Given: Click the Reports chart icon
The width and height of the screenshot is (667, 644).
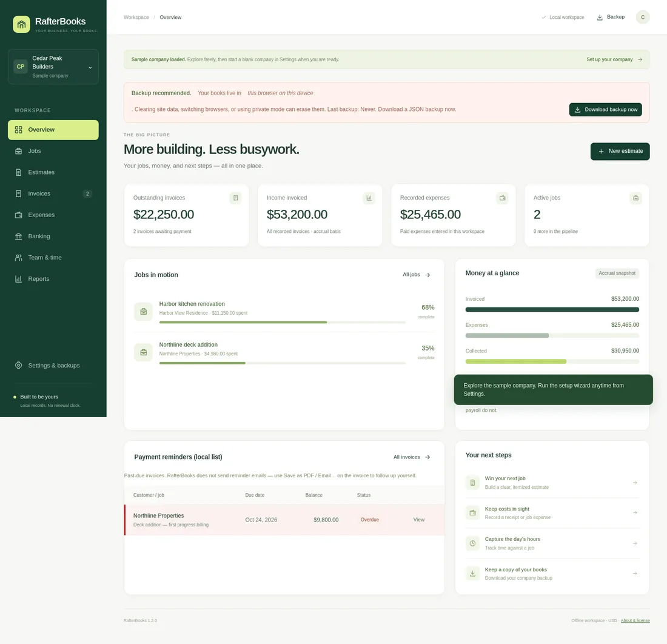Looking at the screenshot, I should point(18,278).
